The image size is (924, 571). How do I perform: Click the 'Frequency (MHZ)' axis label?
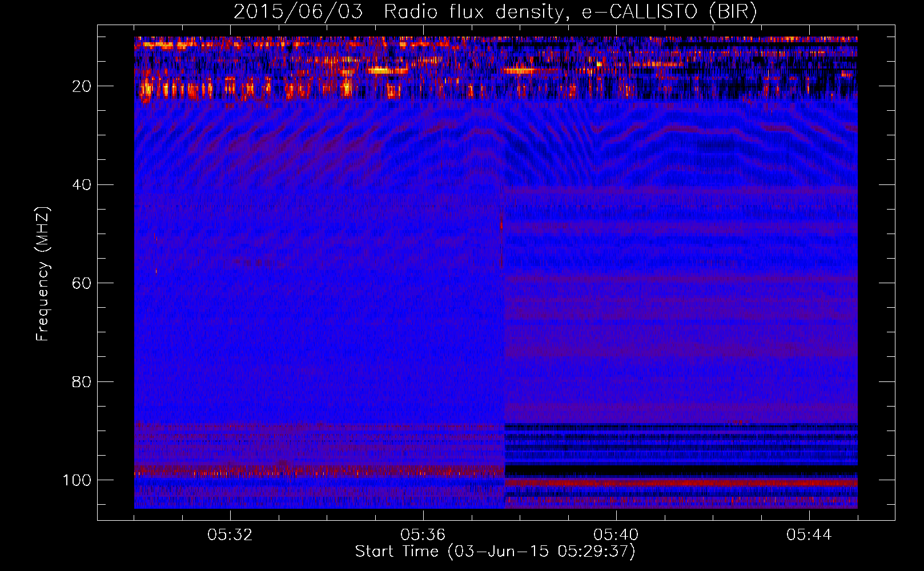click(x=43, y=274)
